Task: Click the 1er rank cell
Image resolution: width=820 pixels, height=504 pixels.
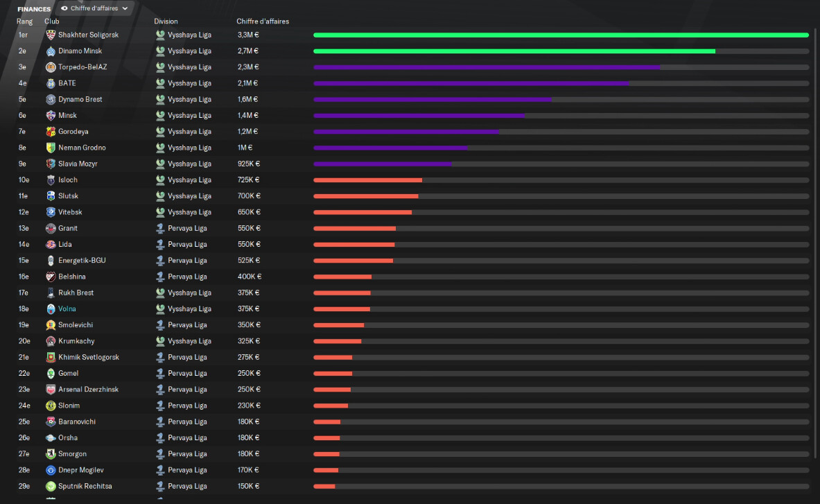Action: [23, 35]
